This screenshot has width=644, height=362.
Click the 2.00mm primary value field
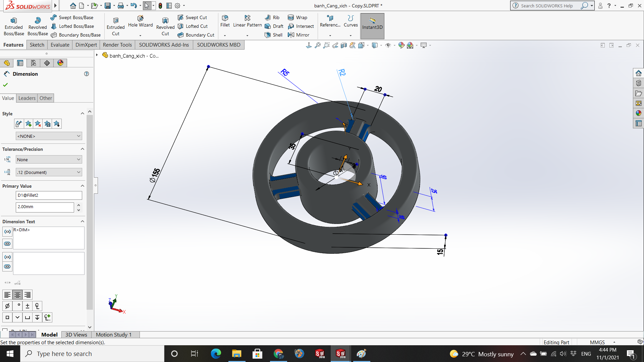click(45, 207)
